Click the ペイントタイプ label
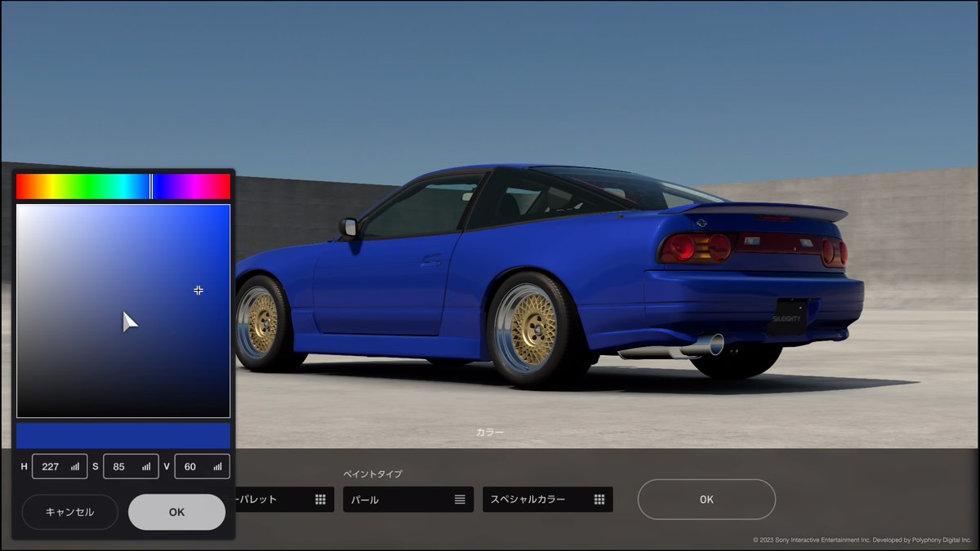980x551 pixels. point(372,473)
